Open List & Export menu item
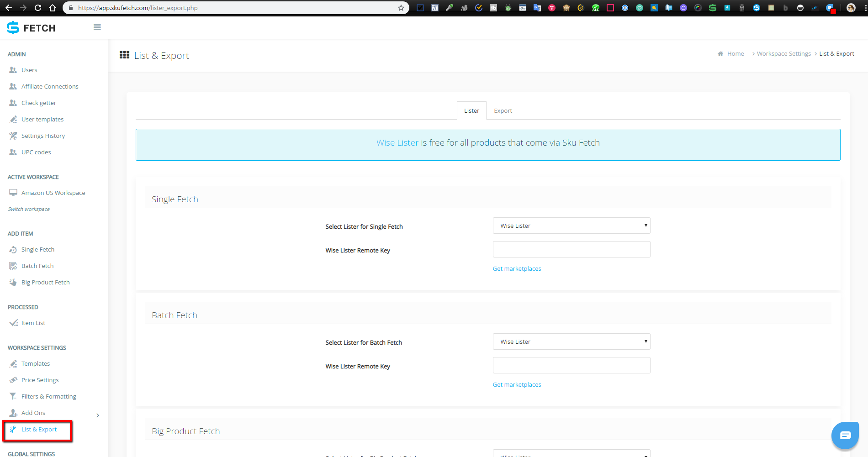868x457 pixels. click(39, 429)
